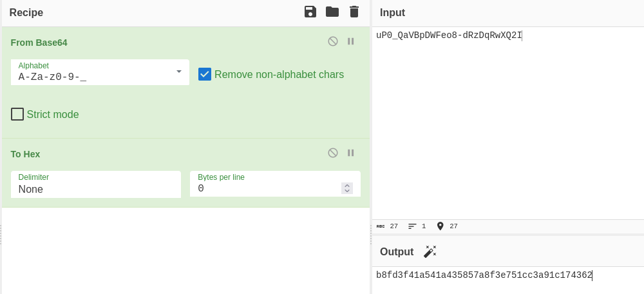Click inside the Input text area

tap(507, 129)
